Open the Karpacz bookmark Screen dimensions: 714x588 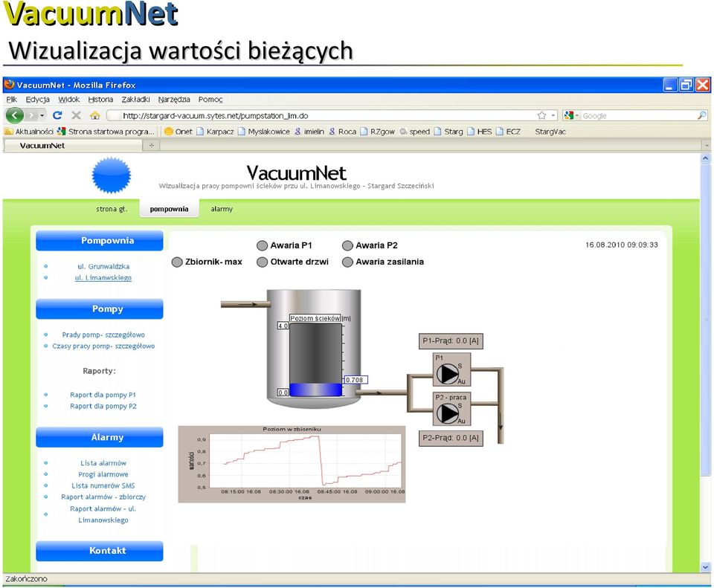coord(215,132)
